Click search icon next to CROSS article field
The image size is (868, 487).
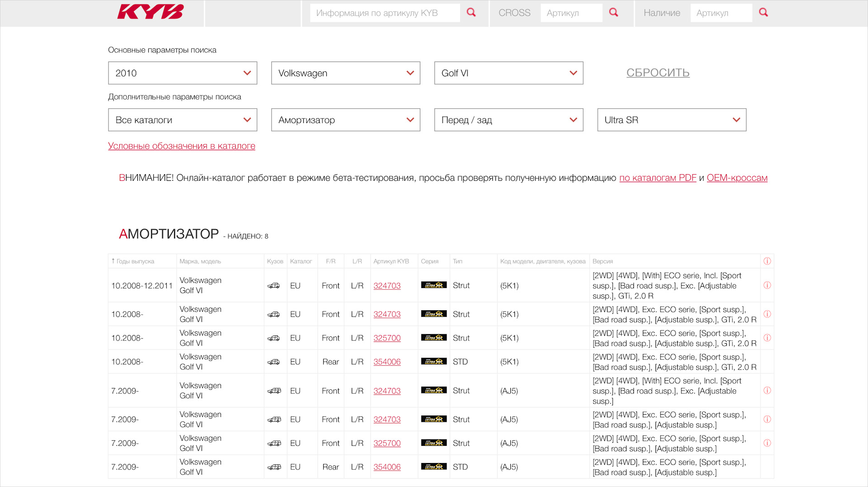coord(613,13)
